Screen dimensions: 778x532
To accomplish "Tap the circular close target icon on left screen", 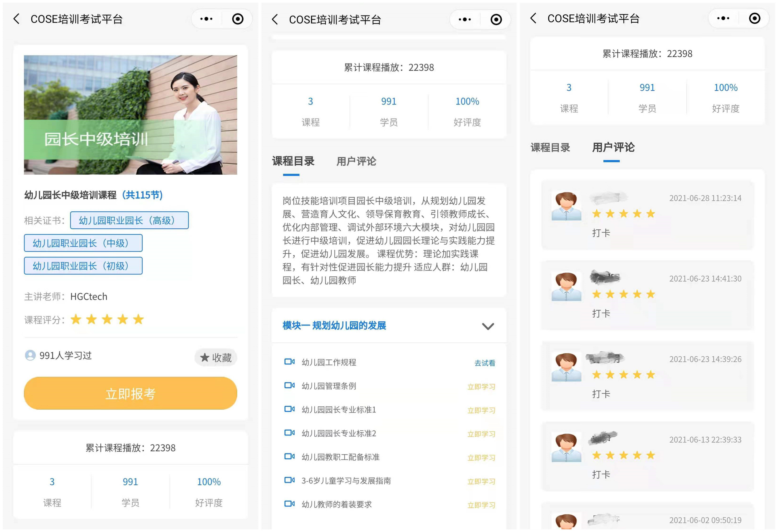I will [238, 19].
